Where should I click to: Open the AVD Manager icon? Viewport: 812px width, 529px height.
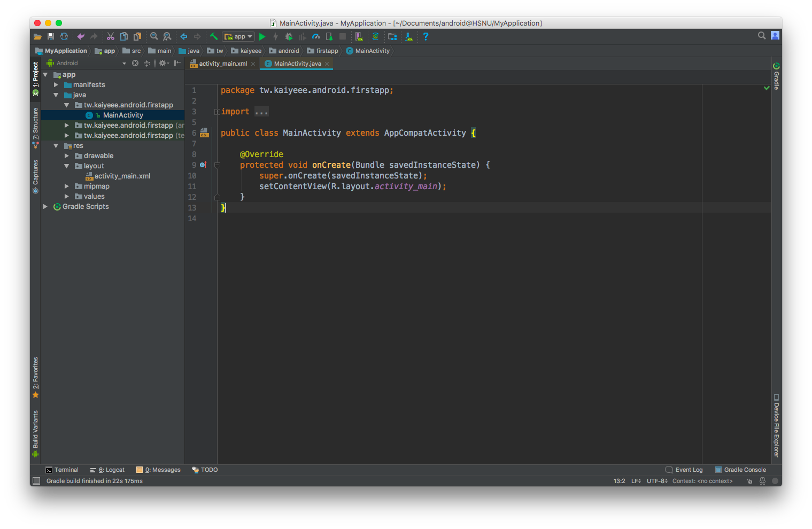[359, 36]
